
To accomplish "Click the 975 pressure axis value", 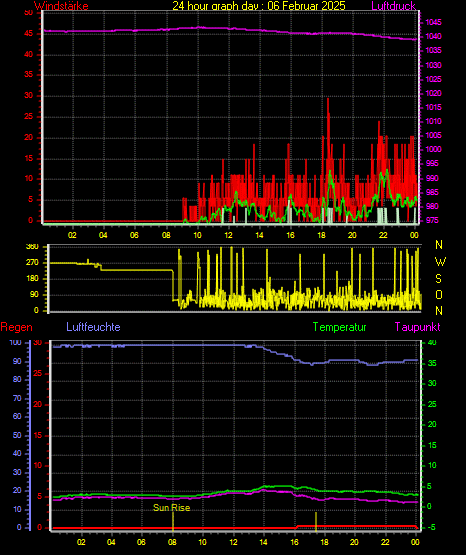I will coord(432,220).
